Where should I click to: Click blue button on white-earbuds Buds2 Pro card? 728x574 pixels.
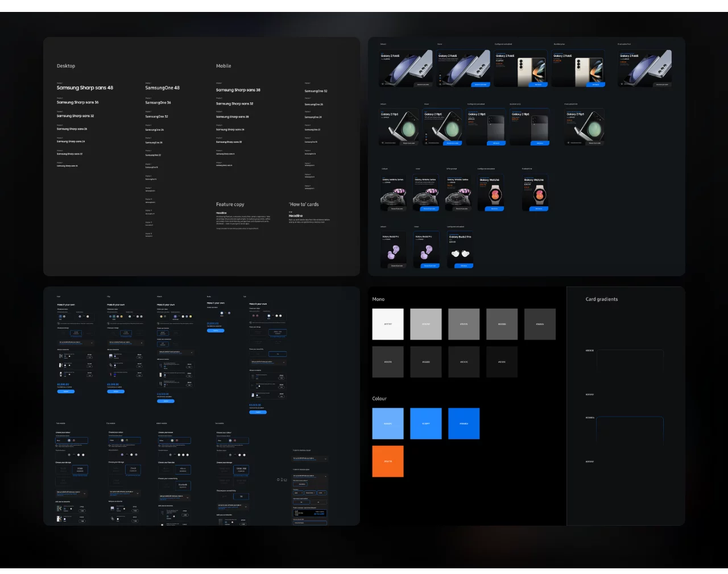[x=464, y=265]
